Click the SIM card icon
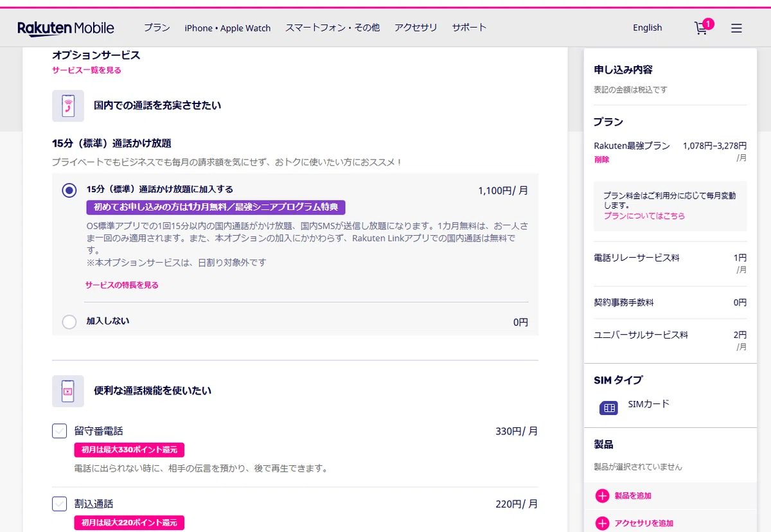The width and height of the screenshot is (771, 532). coord(608,408)
